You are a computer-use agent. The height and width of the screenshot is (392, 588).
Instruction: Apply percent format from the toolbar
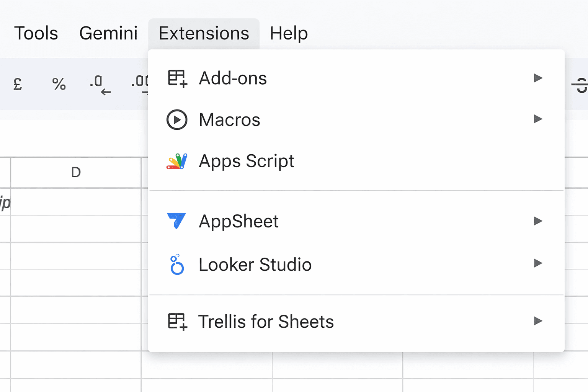point(59,84)
